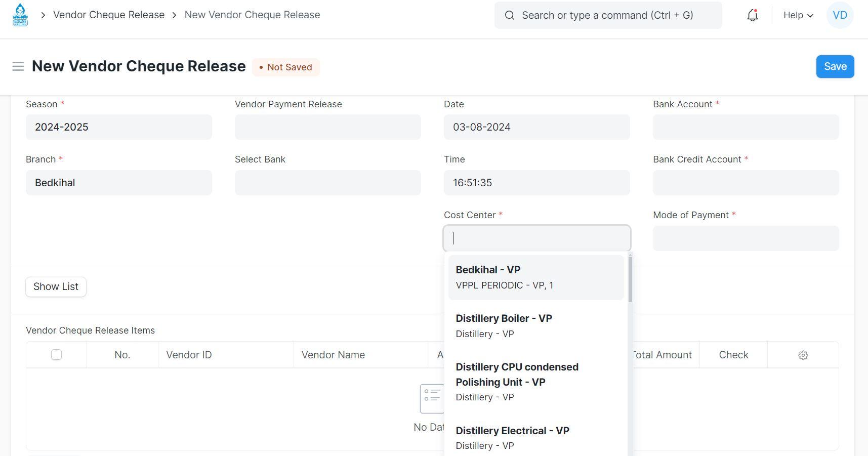Click the dropdown list scrollbar
This screenshot has height=456, width=868.
[x=630, y=279]
